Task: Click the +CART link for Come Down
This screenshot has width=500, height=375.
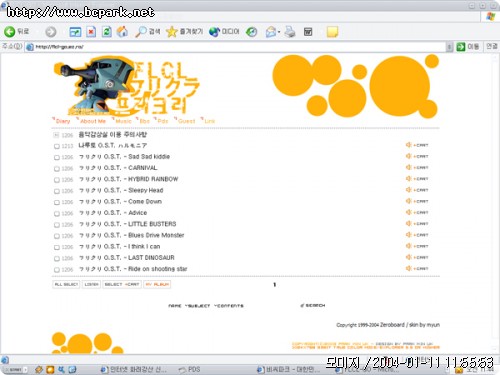Action: click(x=421, y=201)
